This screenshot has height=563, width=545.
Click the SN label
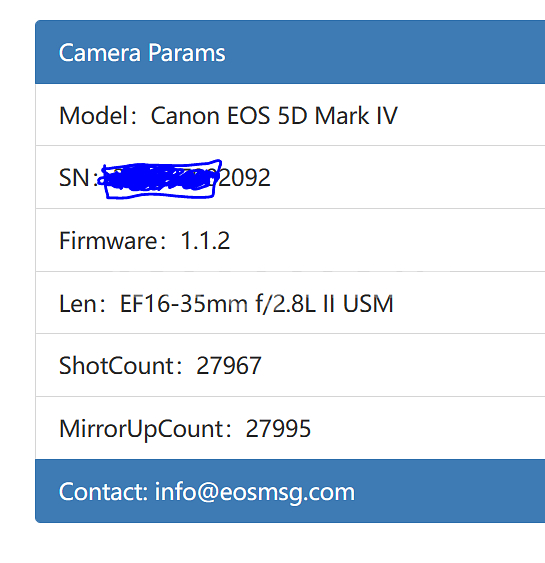tap(78, 178)
